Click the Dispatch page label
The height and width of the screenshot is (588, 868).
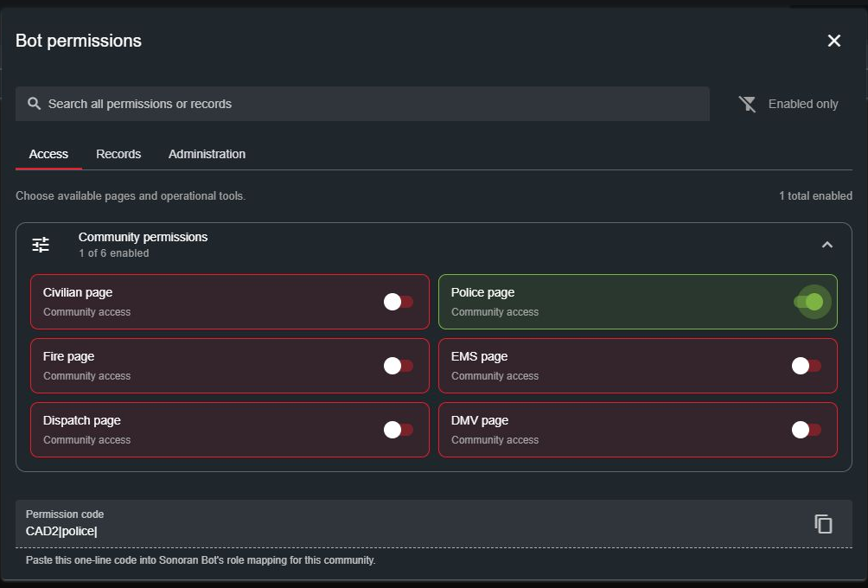82,420
